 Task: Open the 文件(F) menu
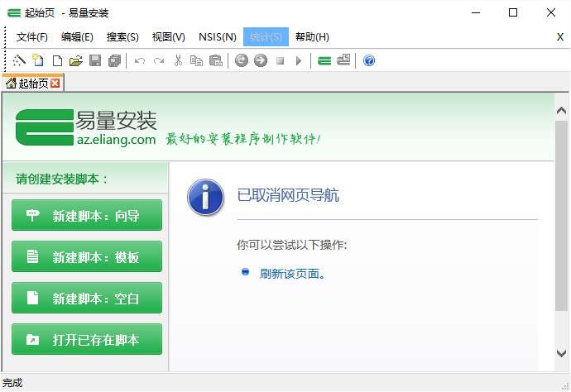tap(32, 36)
